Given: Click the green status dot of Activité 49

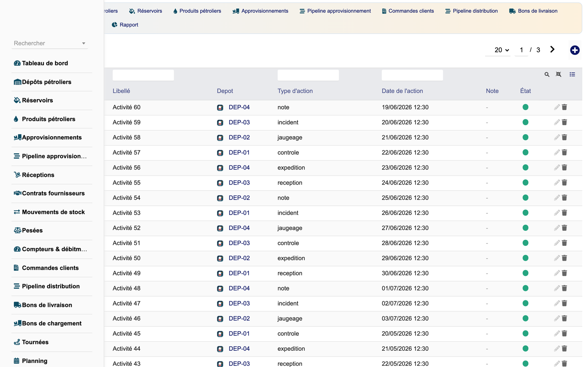Looking at the screenshot, I should (525, 273).
